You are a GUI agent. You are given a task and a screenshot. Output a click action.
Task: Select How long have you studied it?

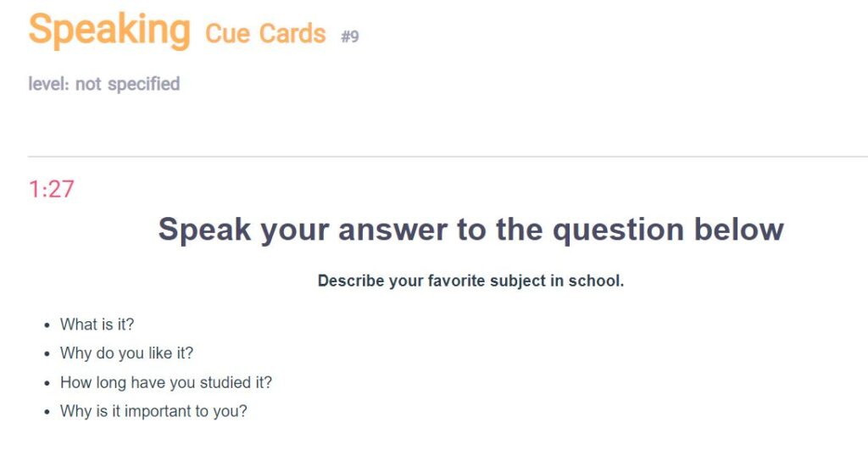pos(166,382)
